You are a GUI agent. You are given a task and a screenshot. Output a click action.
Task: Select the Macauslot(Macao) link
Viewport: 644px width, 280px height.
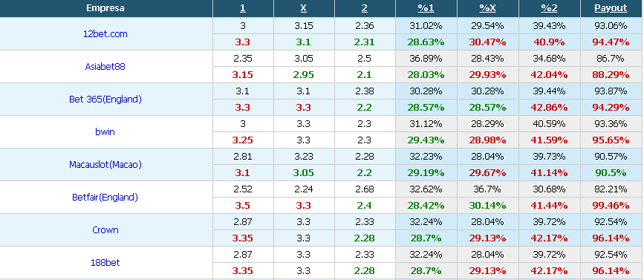105,165
